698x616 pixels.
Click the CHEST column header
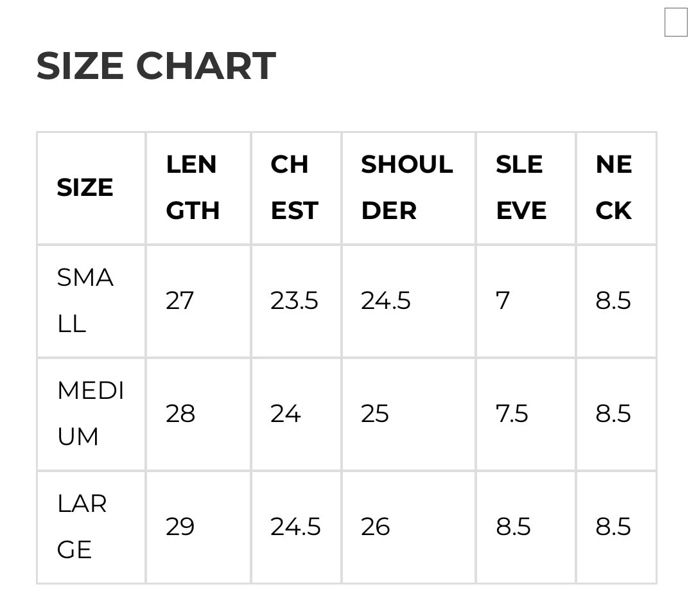coord(294,188)
